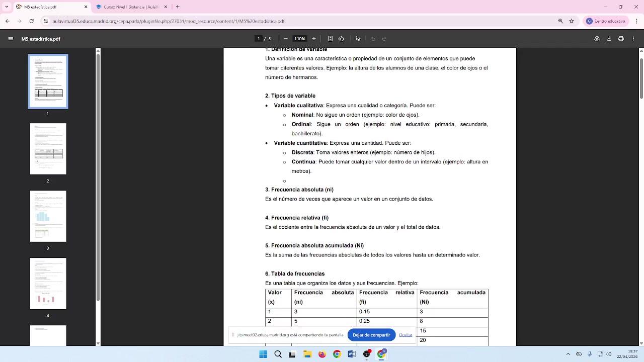Image resolution: width=644 pixels, height=362 pixels.
Task: Reload the current page
Action: [x=32, y=21]
